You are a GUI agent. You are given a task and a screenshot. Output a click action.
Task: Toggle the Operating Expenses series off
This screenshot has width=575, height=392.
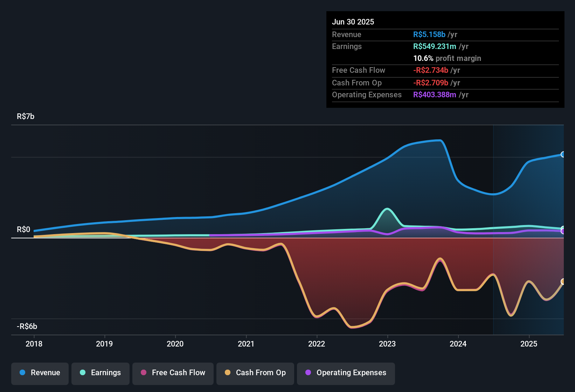(346, 373)
